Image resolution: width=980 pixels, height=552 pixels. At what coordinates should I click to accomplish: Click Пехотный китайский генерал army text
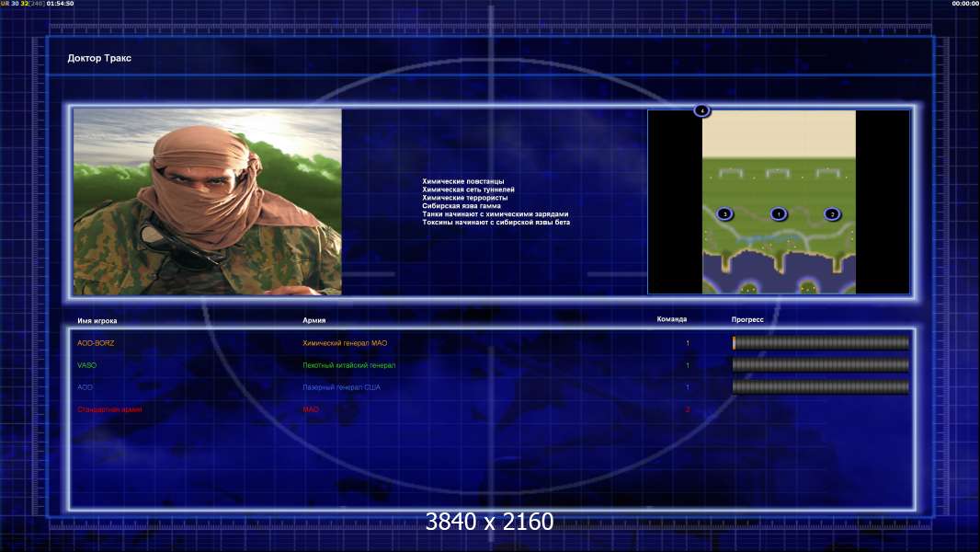point(348,365)
